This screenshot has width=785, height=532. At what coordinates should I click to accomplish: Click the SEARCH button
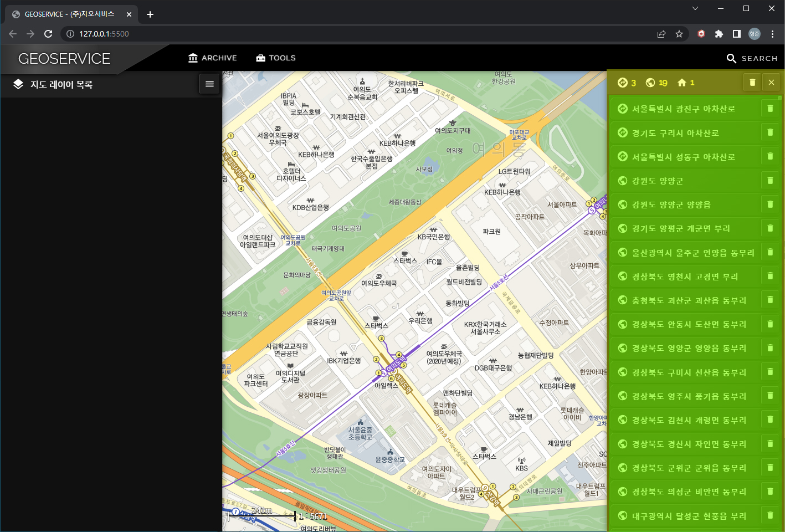(752, 58)
